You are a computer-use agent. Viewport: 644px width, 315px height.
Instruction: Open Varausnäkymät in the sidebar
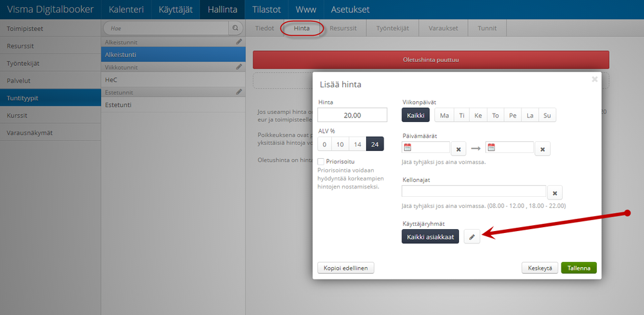50,132
